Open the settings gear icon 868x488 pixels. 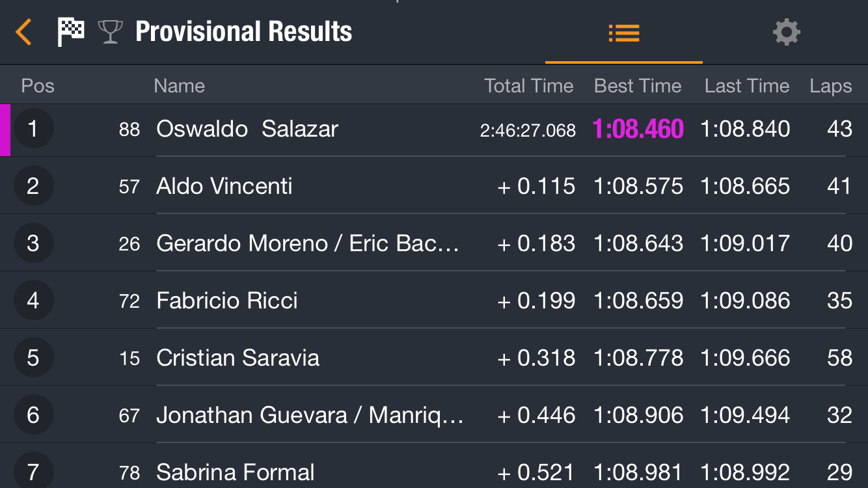(786, 32)
